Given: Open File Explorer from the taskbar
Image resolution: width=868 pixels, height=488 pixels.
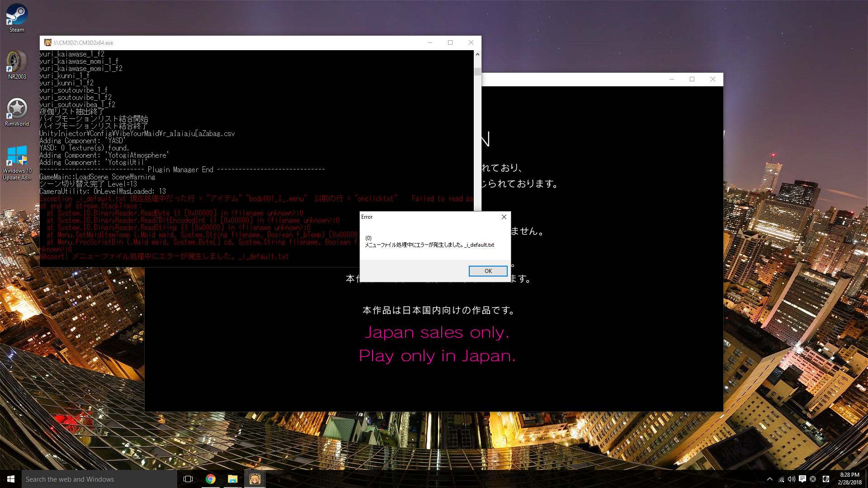Looking at the screenshot, I should (x=233, y=479).
